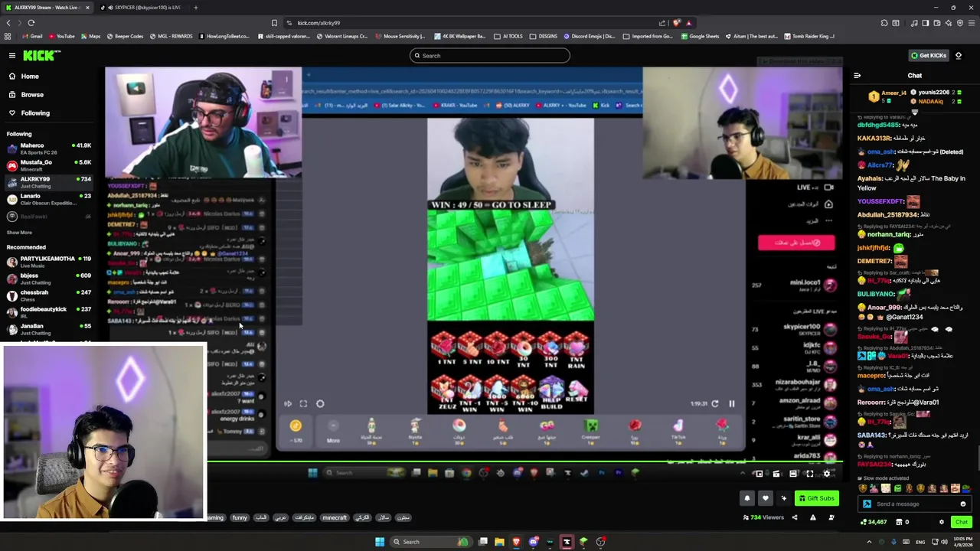The image size is (980, 551).
Task: Reload the page
Action: (x=31, y=23)
